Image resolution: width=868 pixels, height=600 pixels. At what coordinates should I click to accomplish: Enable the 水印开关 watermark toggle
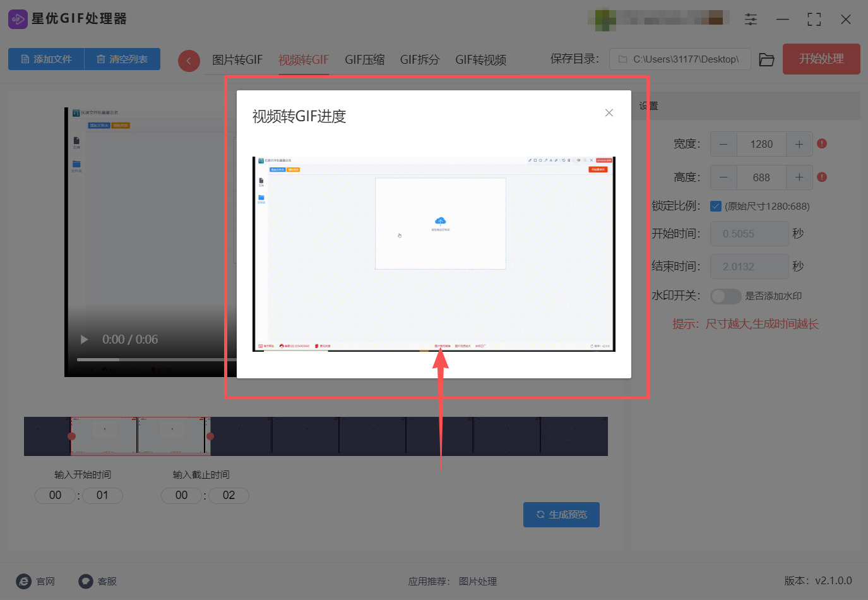[725, 296]
